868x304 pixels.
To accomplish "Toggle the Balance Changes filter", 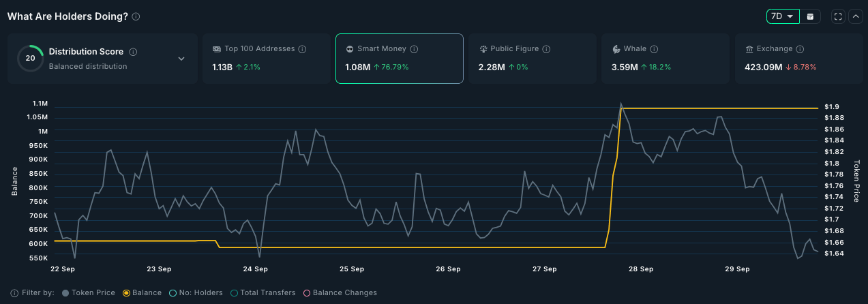I will (340, 293).
